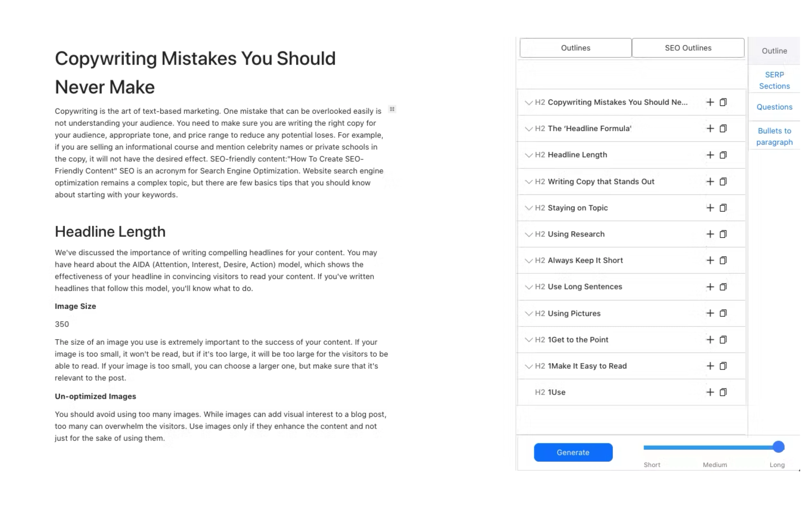Open the Questions link in sidebar

click(x=774, y=107)
